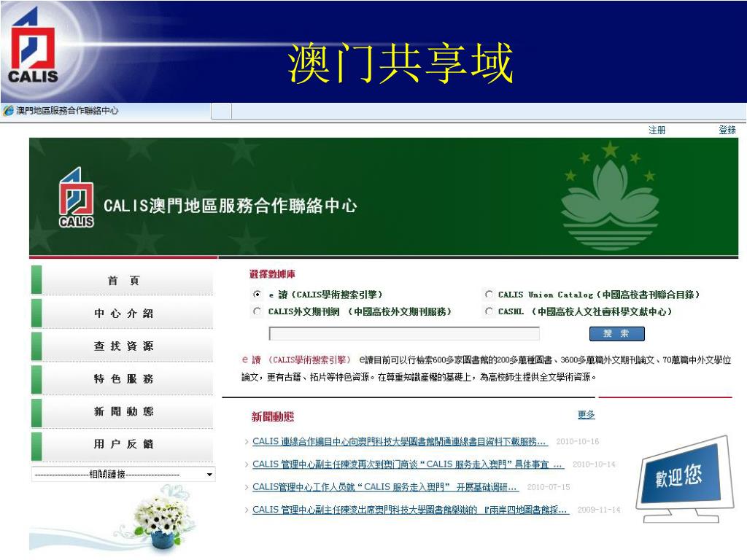Click the red e讀 (CALIS學術搜索引擎) description label

[x=296, y=360]
